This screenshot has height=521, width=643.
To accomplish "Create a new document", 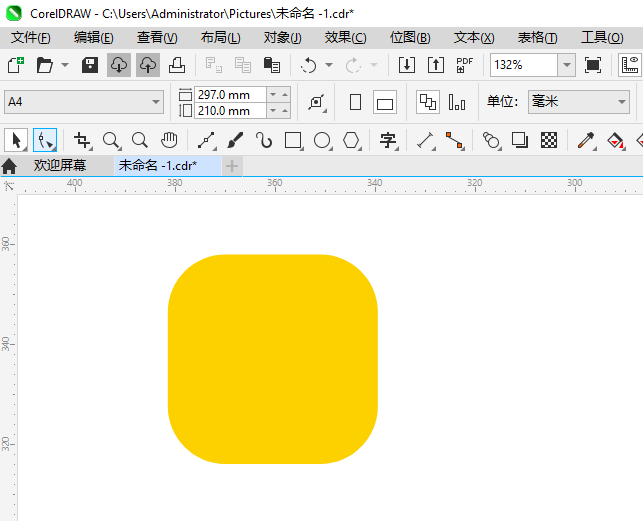I will point(16,65).
